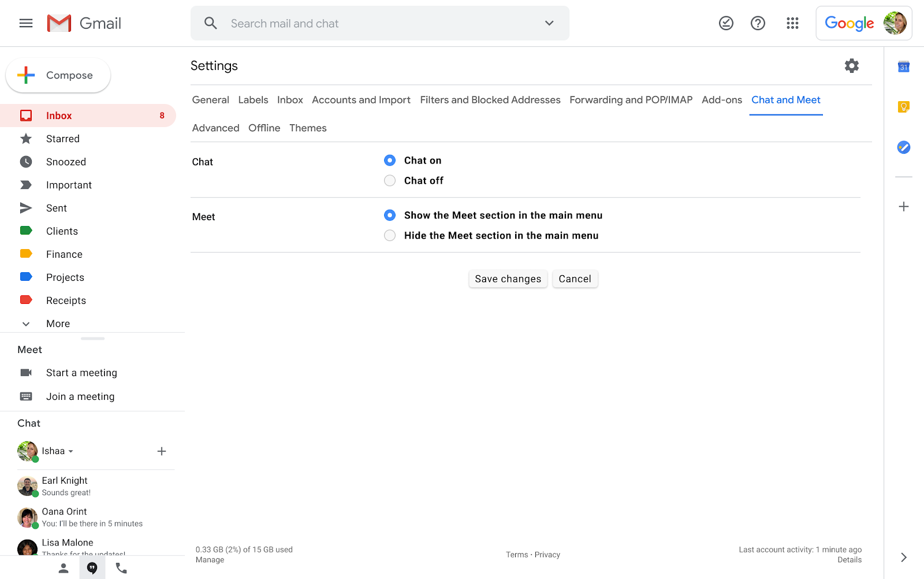Open the Calendar panel in the side panel
This screenshot has height=579, width=924.
(903, 66)
